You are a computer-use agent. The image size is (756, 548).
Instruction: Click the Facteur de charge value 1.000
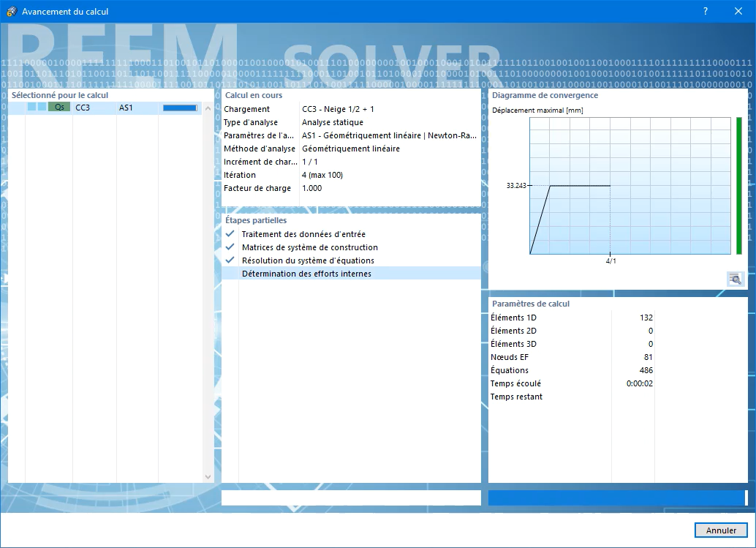tap(312, 188)
